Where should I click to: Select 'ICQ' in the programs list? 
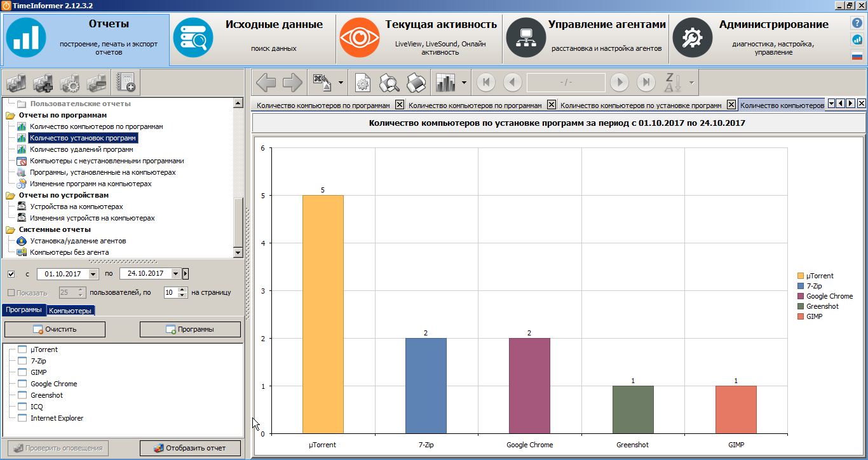click(37, 407)
